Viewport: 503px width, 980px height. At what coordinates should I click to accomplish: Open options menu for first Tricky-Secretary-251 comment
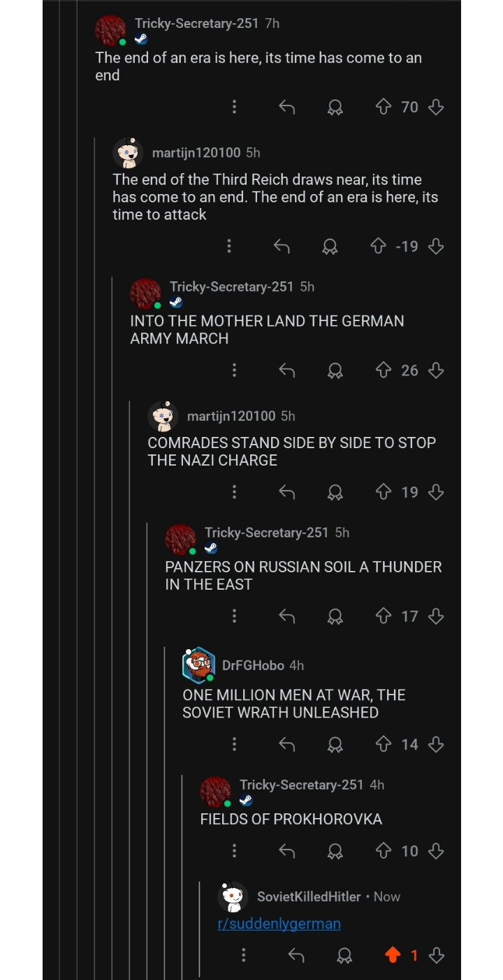click(234, 107)
